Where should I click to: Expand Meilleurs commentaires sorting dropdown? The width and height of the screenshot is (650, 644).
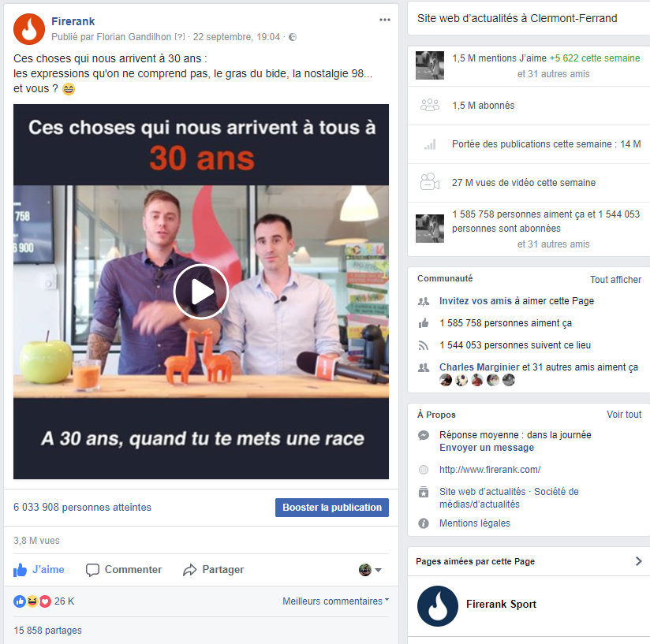click(x=336, y=601)
